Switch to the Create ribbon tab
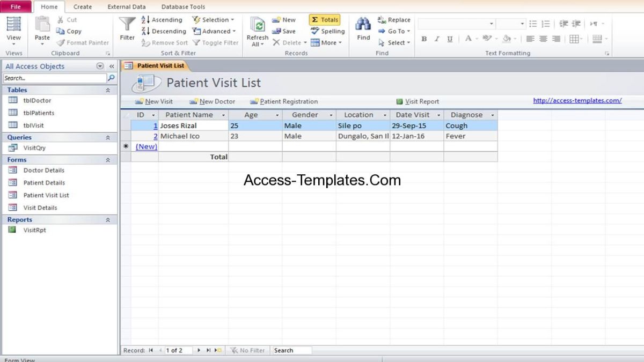Screen dimensions: 644x362 pyautogui.click(x=82, y=6)
